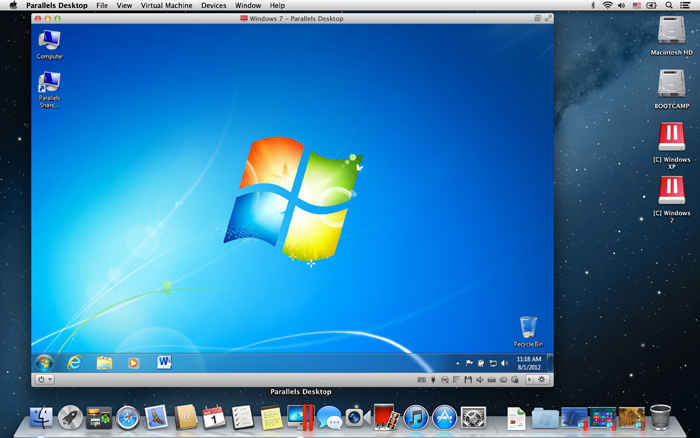Click the Action Center flag tray icon

click(469, 363)
